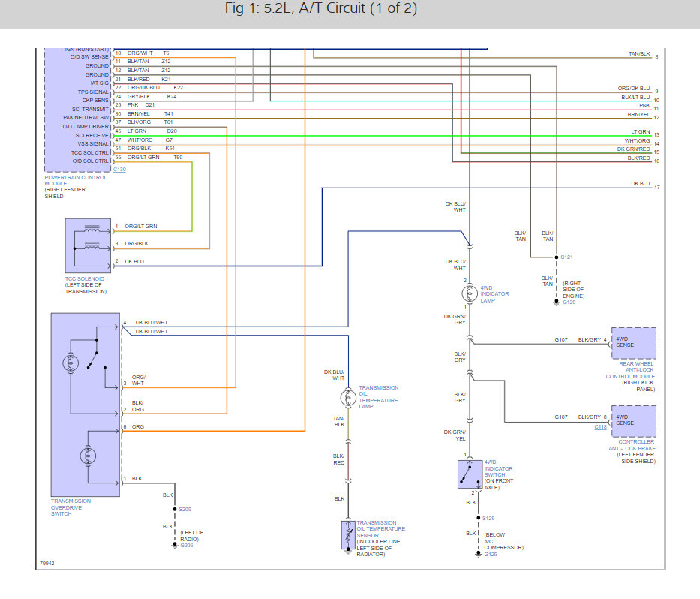The width and height of the screenshot is (700, 599).
Task: Click the 'DK GRN/GRY' wire label below indicator lamp
Action: (455, 319)
